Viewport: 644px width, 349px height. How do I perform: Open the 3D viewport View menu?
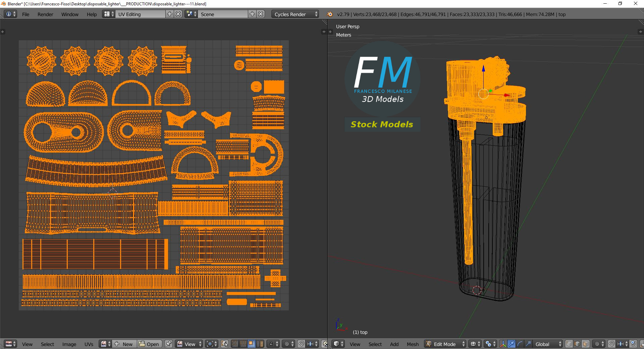click(x=355, y=344)
